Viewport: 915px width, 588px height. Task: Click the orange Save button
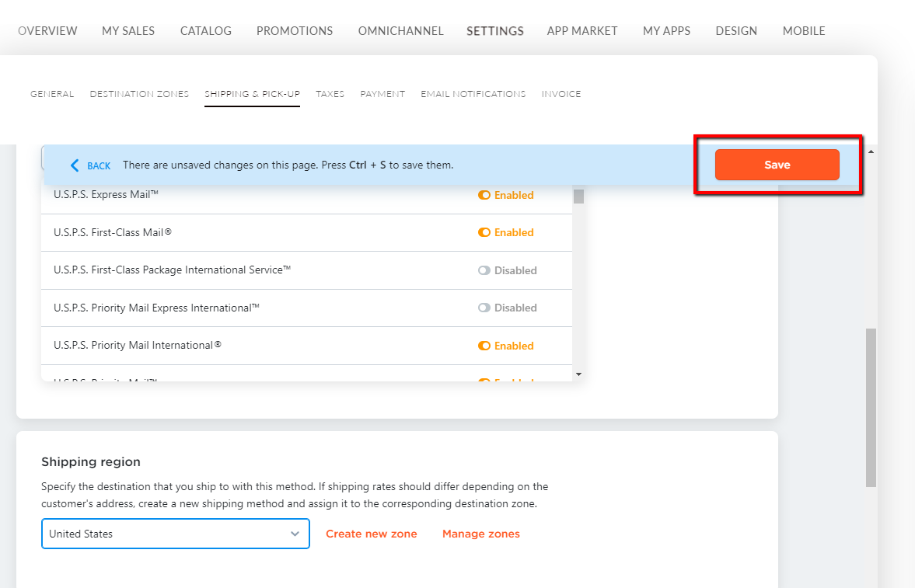click(x=777, y=165)
